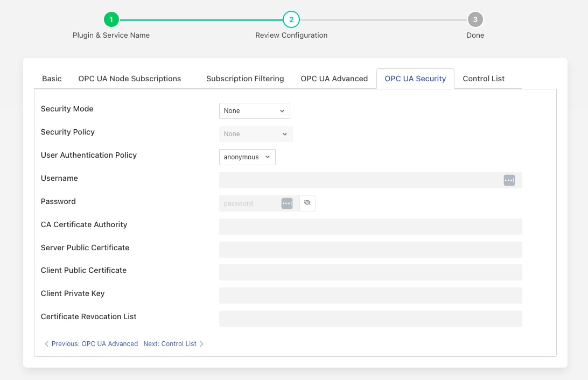Click the Security Policy dropdown arrow icon
This screenshot has width=588, height=380.
click(284, 133)
